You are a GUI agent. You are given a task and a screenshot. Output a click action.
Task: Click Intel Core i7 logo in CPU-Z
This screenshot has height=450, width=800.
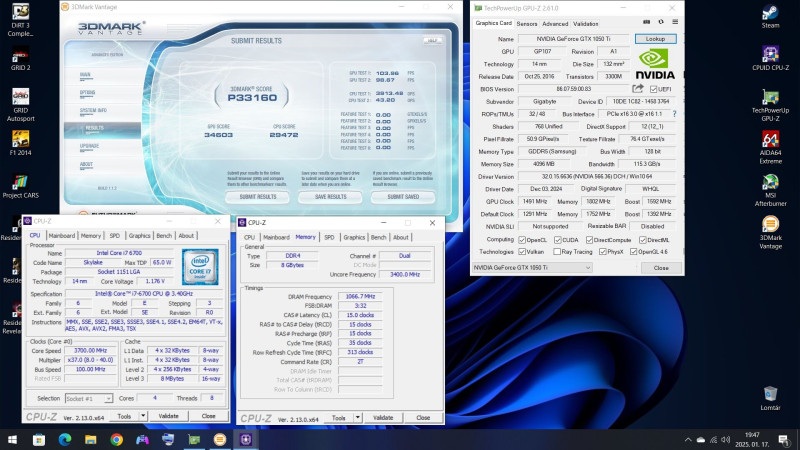click(200, 267)
